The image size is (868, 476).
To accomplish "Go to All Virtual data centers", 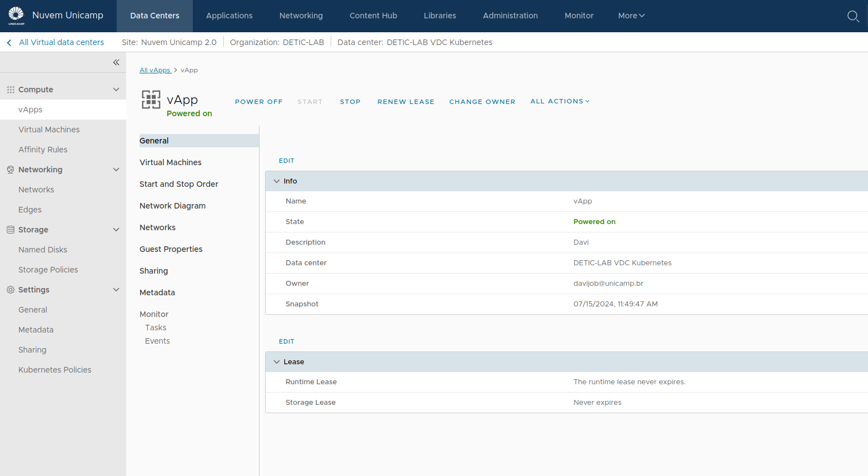I will click(62, 42).
